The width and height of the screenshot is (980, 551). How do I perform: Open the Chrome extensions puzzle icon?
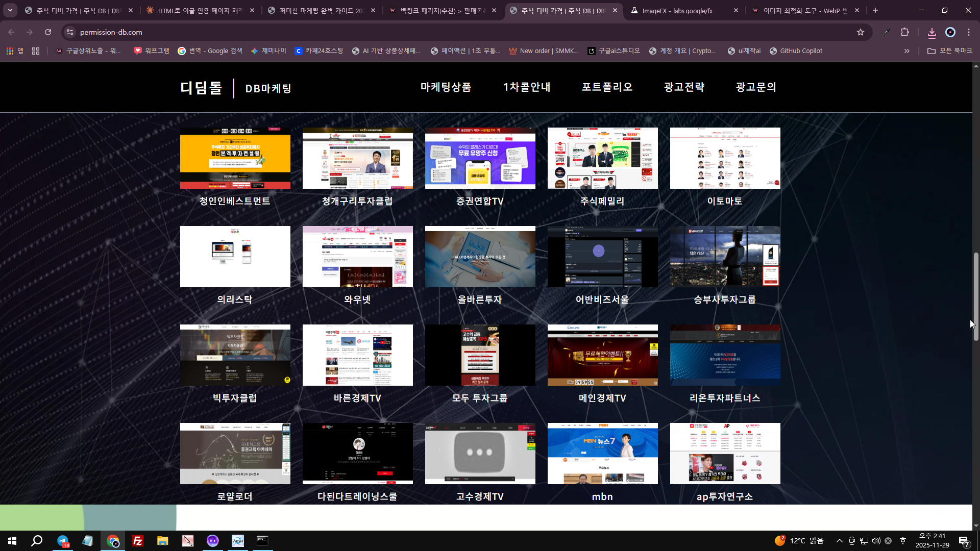(x=904, y=32)
